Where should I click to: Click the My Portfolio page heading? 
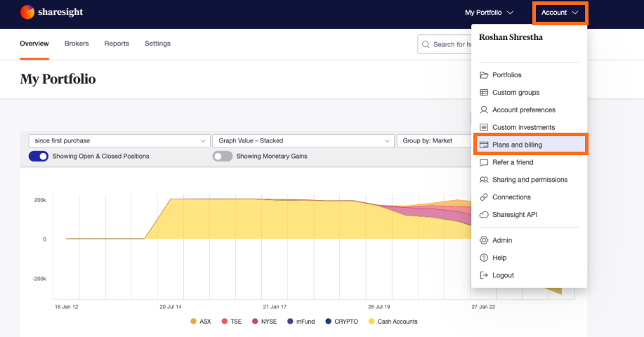coord(58,79)
